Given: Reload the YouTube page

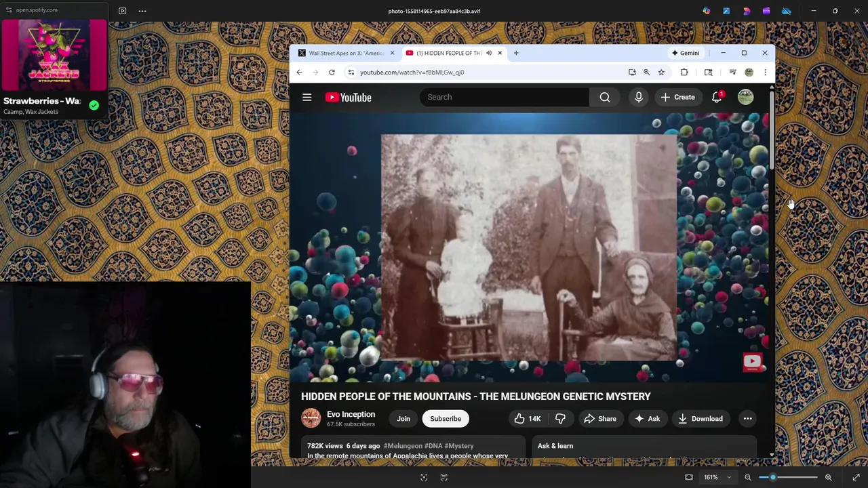Looking at the screenshot, I should coord(332,72).
